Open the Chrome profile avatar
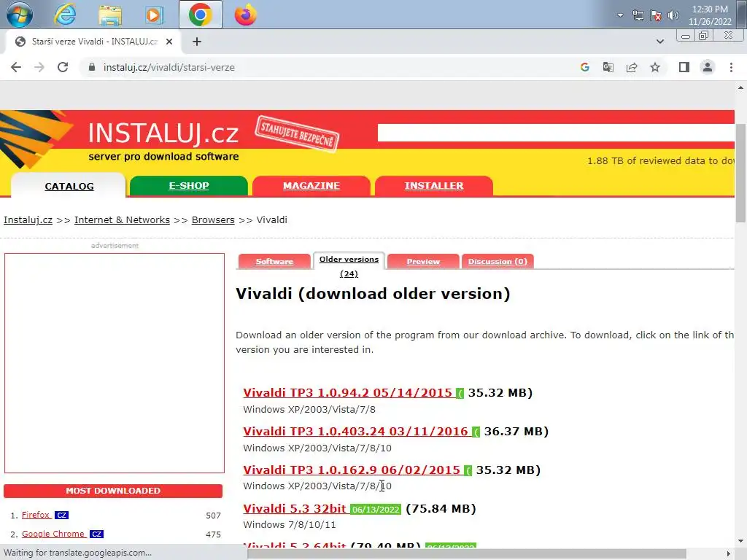 (708, 67)
